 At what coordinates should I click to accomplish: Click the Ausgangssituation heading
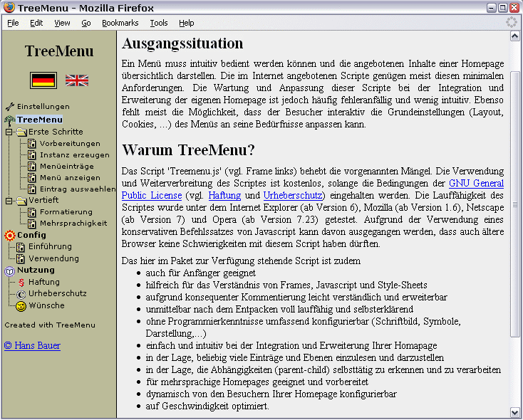pos(182,43)
